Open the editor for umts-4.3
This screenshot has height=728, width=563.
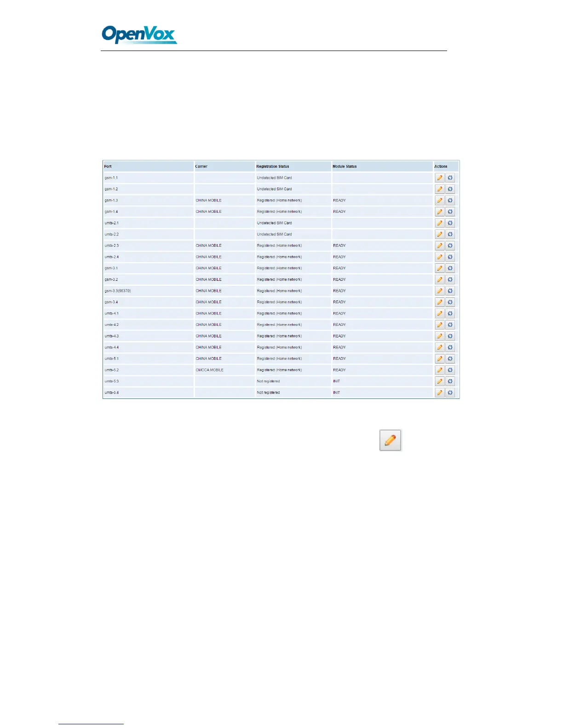pos(440,336)
